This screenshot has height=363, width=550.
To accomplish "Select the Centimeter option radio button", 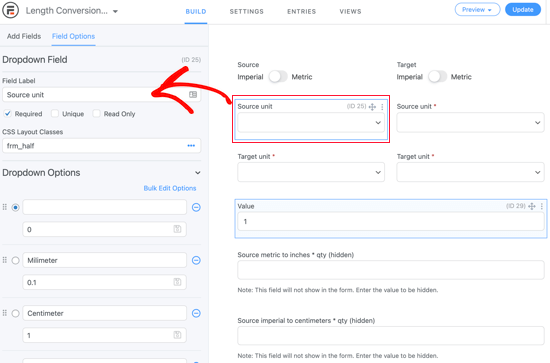I will [15, 313].
